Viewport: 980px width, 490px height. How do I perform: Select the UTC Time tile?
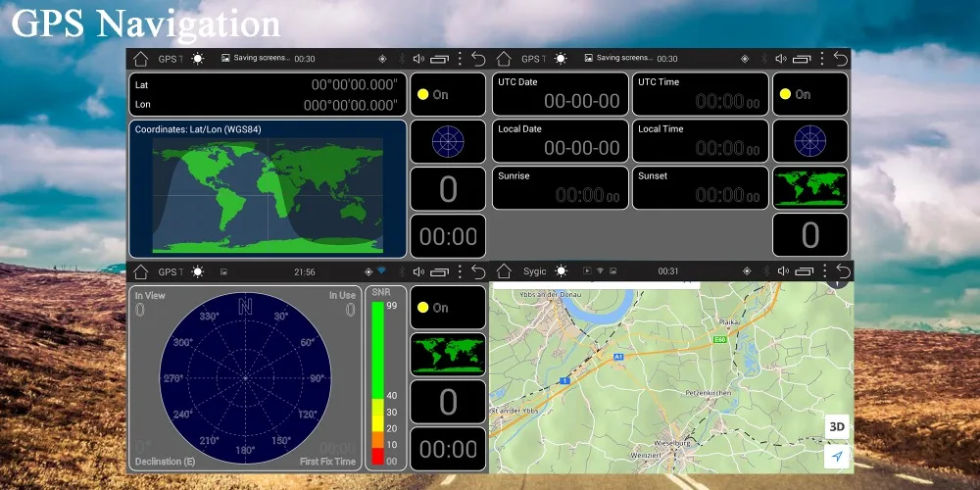point(700,94)
